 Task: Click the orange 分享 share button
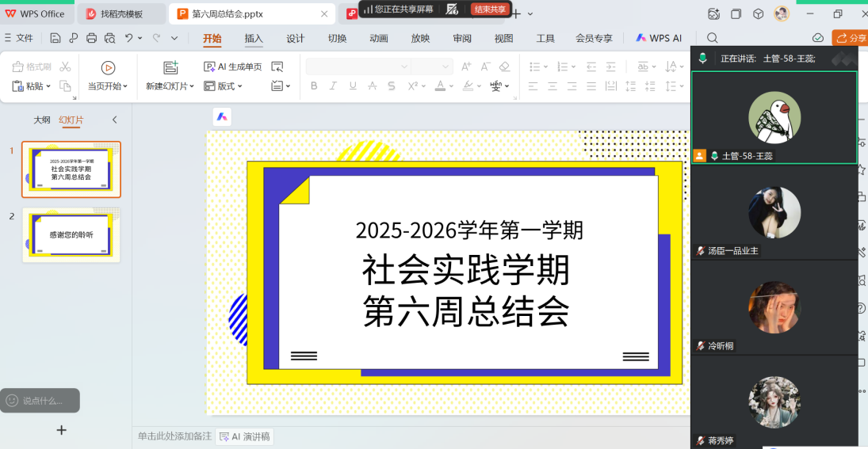[851, 38]
